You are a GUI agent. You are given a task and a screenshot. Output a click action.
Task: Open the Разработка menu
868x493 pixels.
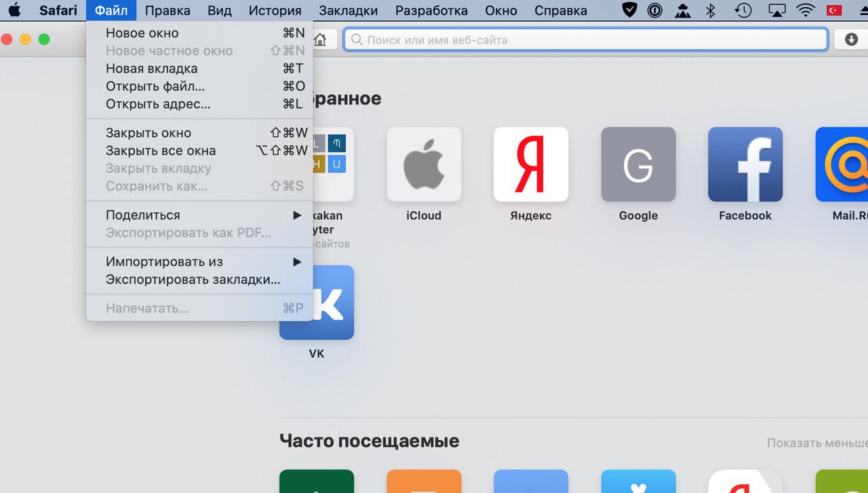pyautogui.click(x=431, y=10)
